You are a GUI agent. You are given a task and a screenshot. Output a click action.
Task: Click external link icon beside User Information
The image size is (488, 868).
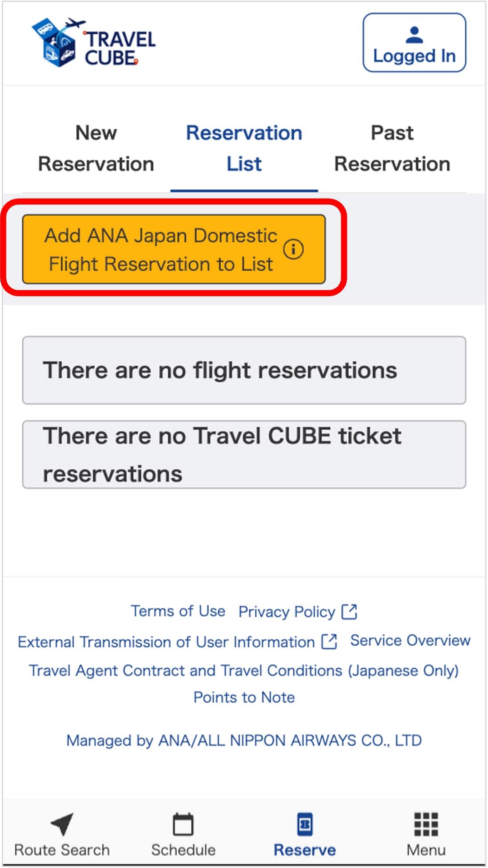tap(329, 642)
